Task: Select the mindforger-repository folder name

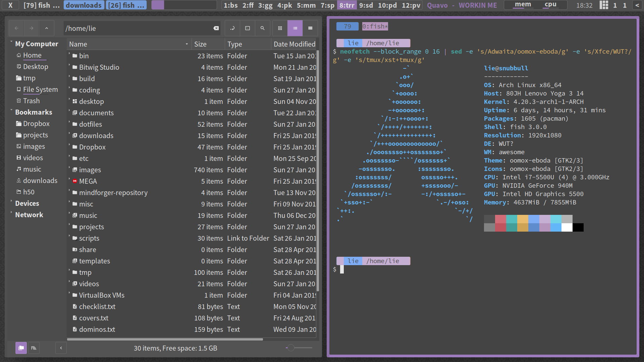Action: (113, 193)
